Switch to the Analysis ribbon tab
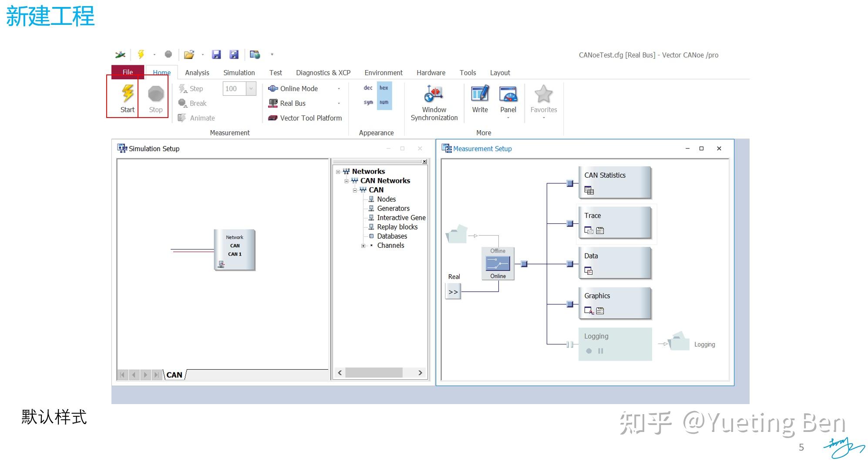The width and height of the screenshot is (868, 462). 197,73
